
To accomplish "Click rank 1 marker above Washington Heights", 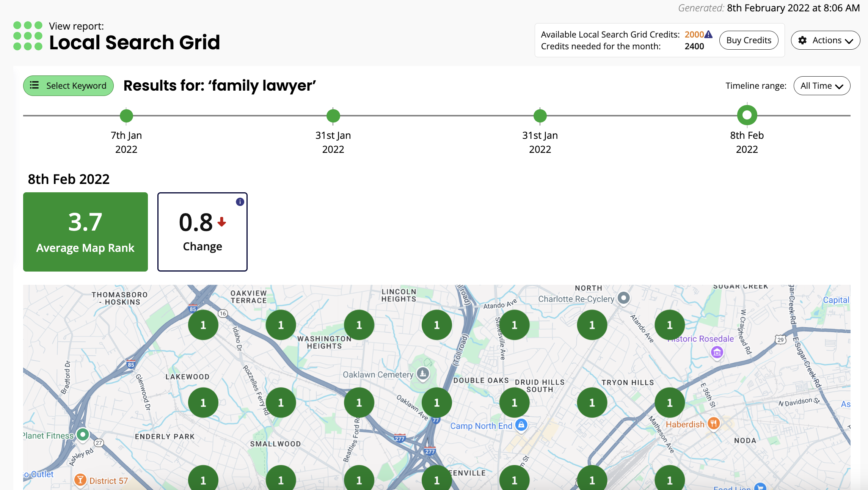I will point(359,325).
